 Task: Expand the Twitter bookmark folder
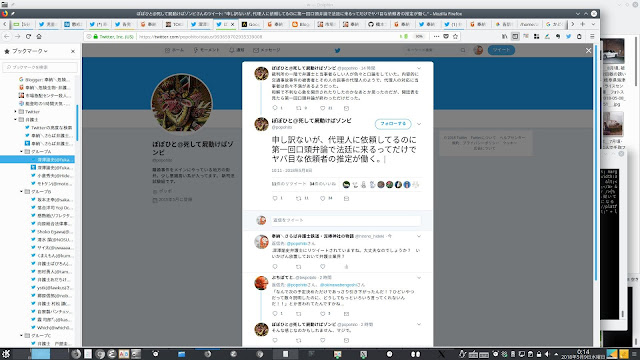pyautogui.click(x=16, y=111)
